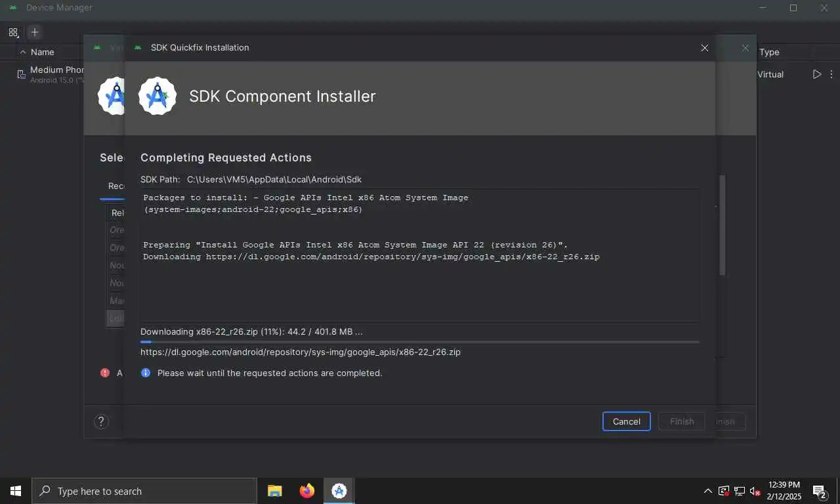Click the Android Studio logo in installer header

(x=157, y=96)
